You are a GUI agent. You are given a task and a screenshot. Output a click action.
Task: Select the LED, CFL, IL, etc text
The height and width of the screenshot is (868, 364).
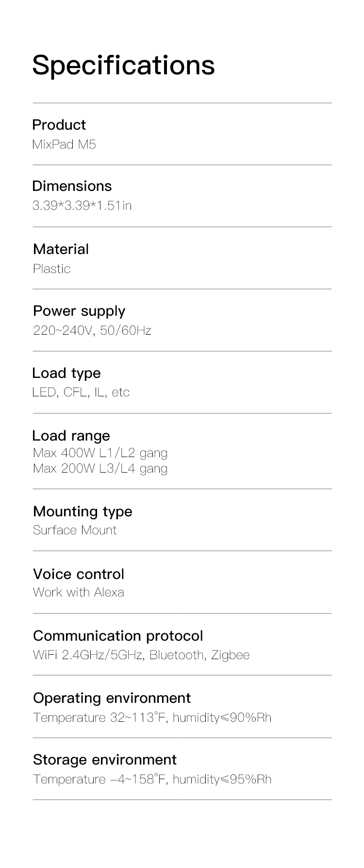pos(81,392)
